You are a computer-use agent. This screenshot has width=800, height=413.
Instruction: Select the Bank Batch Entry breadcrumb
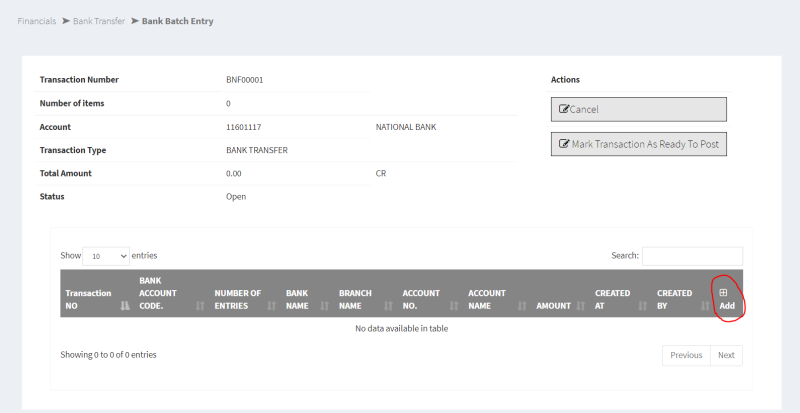[x=177, y=21]
